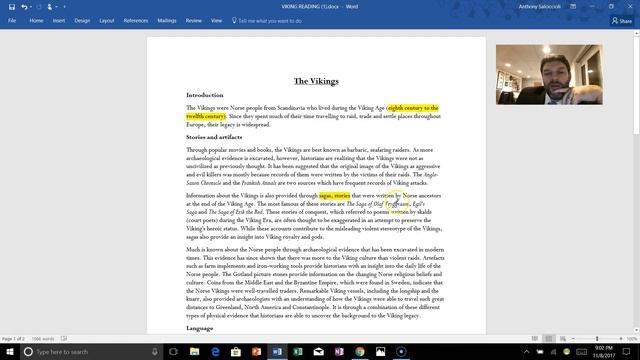Click the webcam video thumbnail
The height and width of the screenshot is (360, 640).
[549, 75]
